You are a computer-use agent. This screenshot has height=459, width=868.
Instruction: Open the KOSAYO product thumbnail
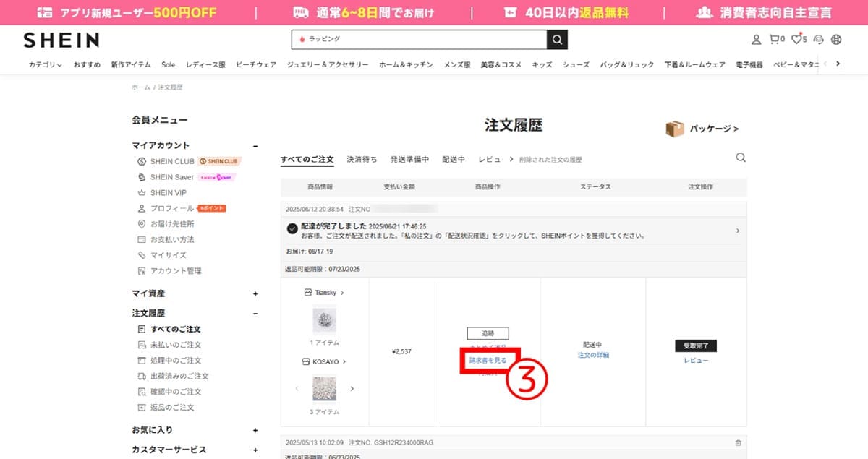(x=324, y=389)
